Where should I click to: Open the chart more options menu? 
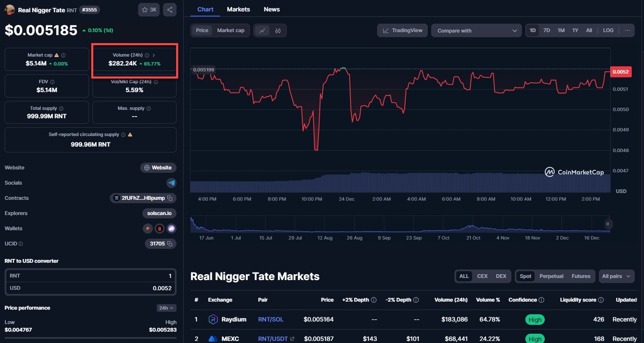(x=628, y=30)
